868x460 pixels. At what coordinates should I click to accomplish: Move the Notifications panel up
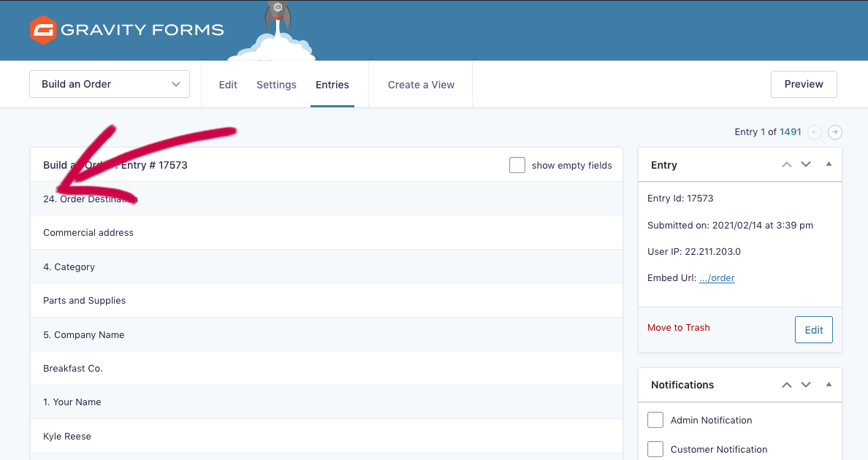coord(787,385)
